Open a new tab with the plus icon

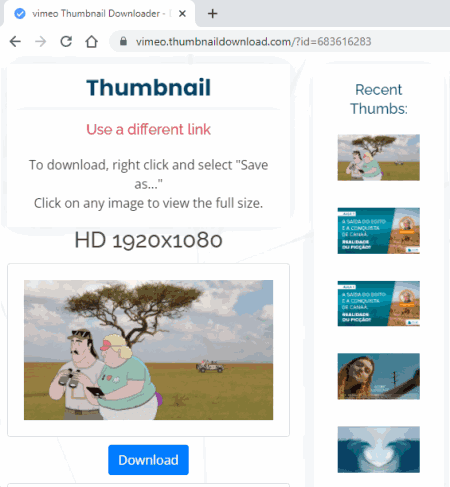212,14
